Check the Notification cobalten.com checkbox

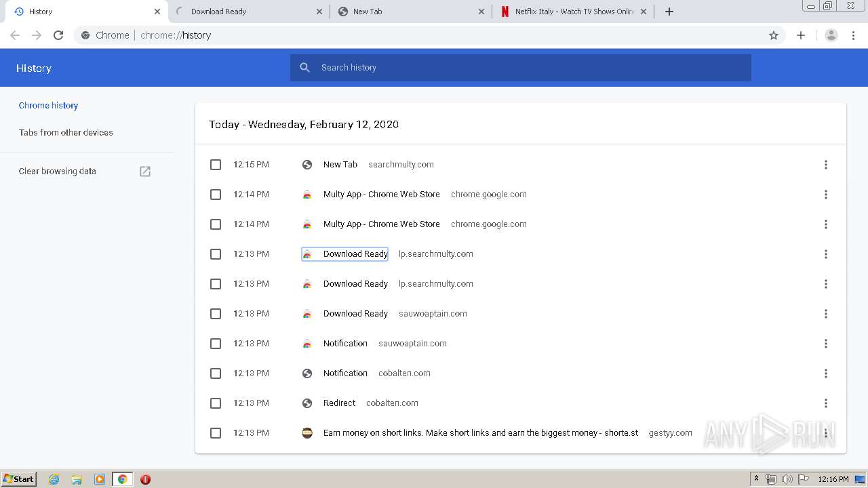pyautogui.click(x=216, y=373)
